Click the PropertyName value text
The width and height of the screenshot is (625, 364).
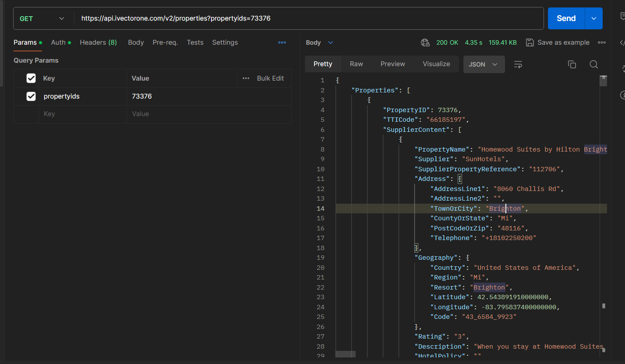point(542,149)
